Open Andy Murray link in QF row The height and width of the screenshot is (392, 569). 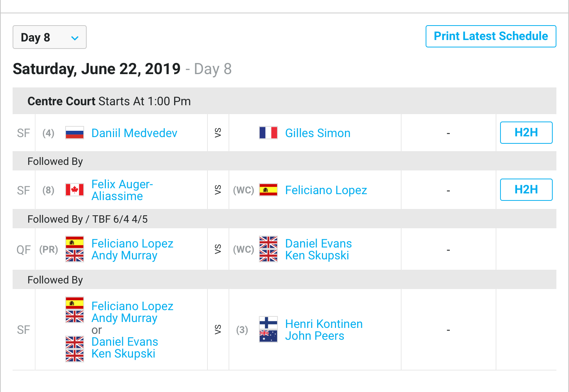point(124,255)
